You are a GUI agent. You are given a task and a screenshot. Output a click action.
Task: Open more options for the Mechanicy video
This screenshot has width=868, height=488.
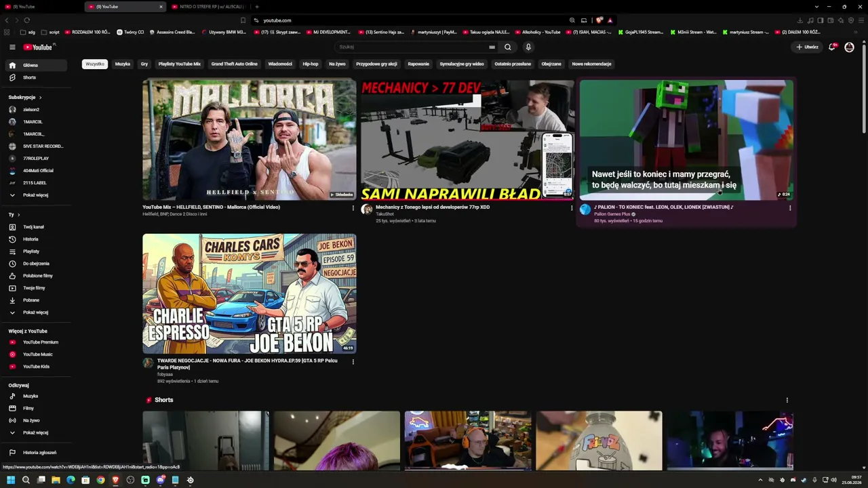572,208
